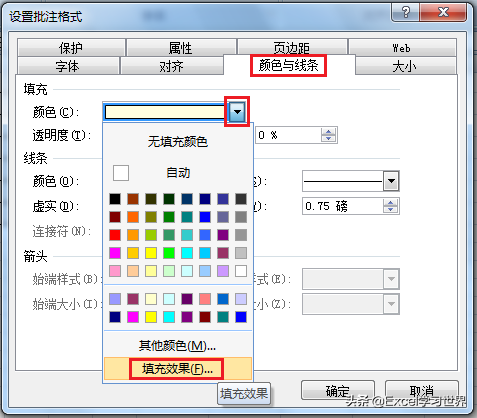Open the arrow end style dropdown
This screenshot has height=418, width=477.
point(391,279)
